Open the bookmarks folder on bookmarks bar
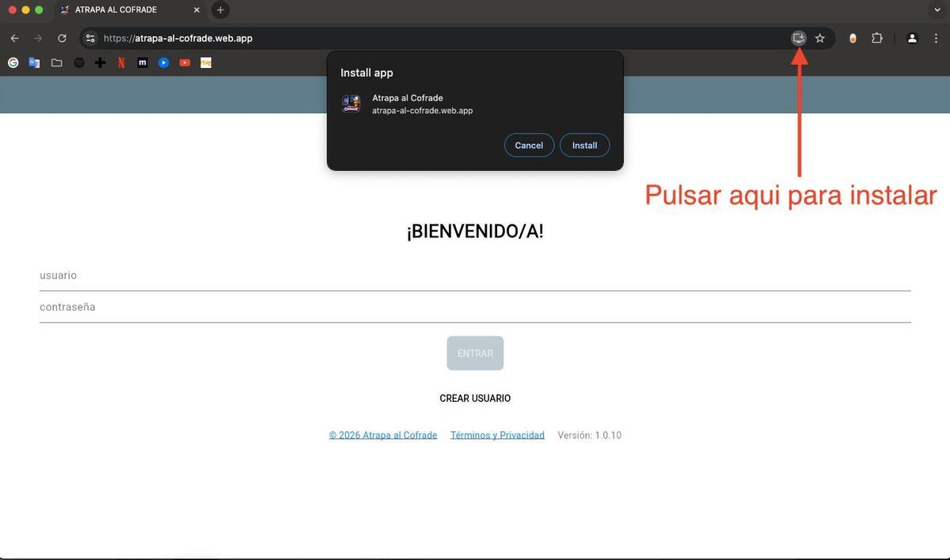The image size is (950, 560). 56,62
